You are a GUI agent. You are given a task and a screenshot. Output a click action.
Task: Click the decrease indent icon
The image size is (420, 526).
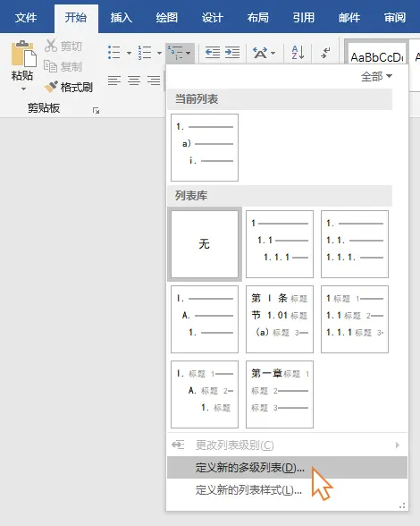coord(213,53)
